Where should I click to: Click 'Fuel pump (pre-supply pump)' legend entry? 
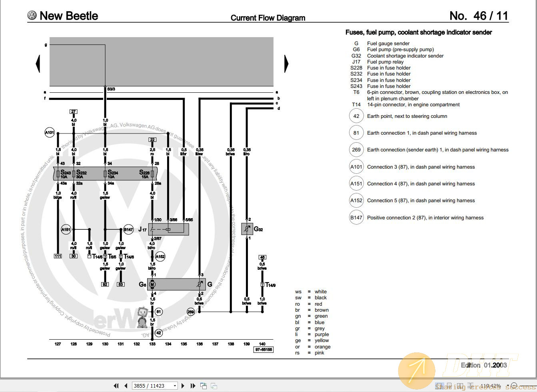pyautogui.click(x=400, y=50)
